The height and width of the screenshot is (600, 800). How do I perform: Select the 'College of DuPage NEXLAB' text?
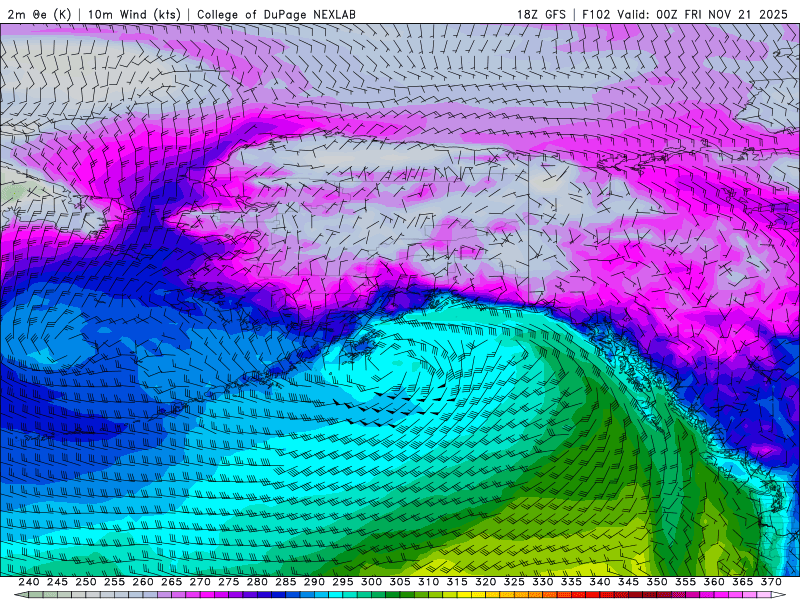(x=276, y=14)
